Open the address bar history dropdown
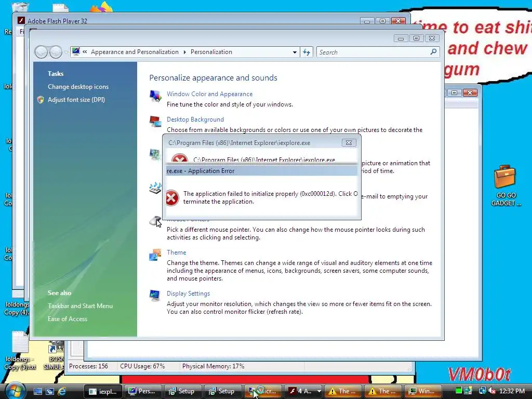This screenshot has width=532, height=399. pyautogui.click(x=295, y=52)
